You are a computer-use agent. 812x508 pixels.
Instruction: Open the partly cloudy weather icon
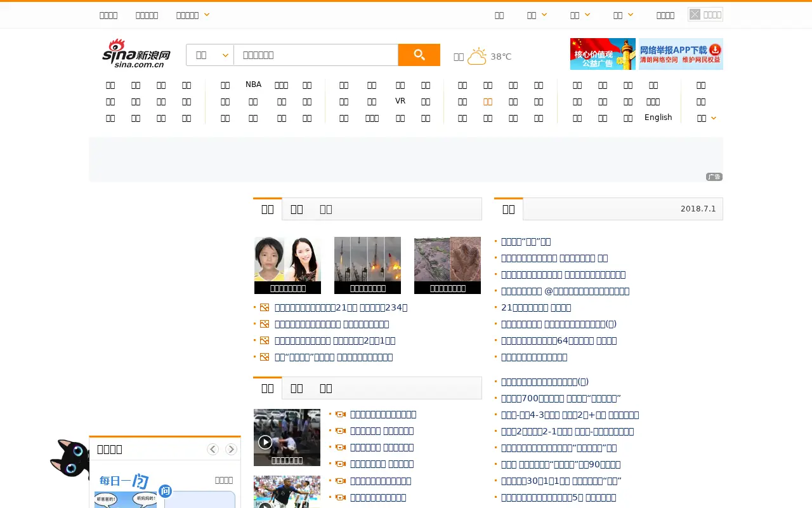coord(477,57)
